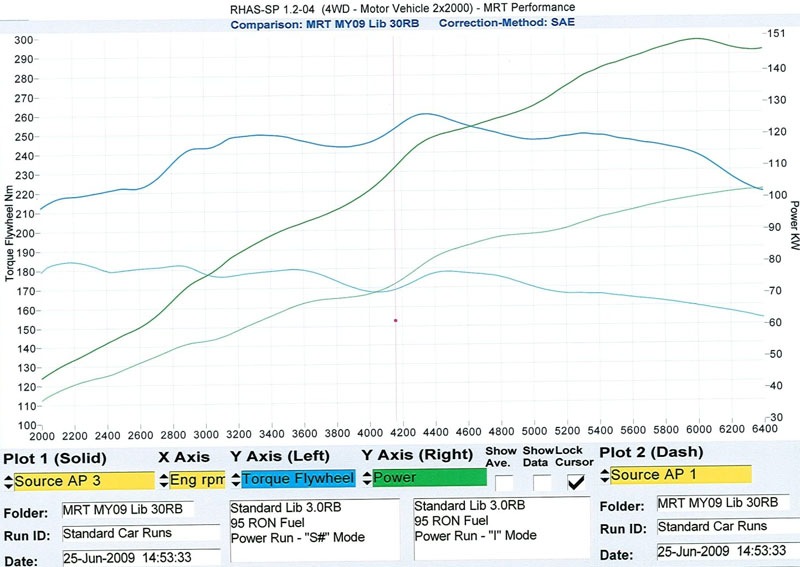Click the red cursor marker dot on graph
800x567 pixels.
click(395, 321)
